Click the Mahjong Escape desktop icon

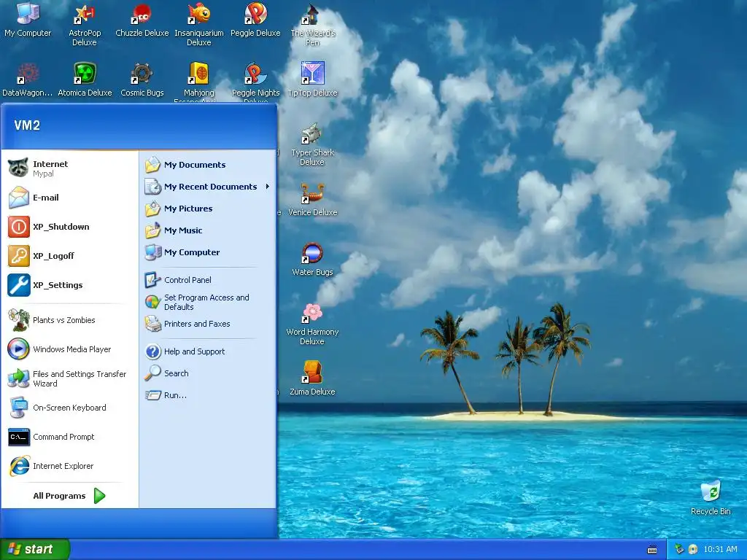coord(198,82)
